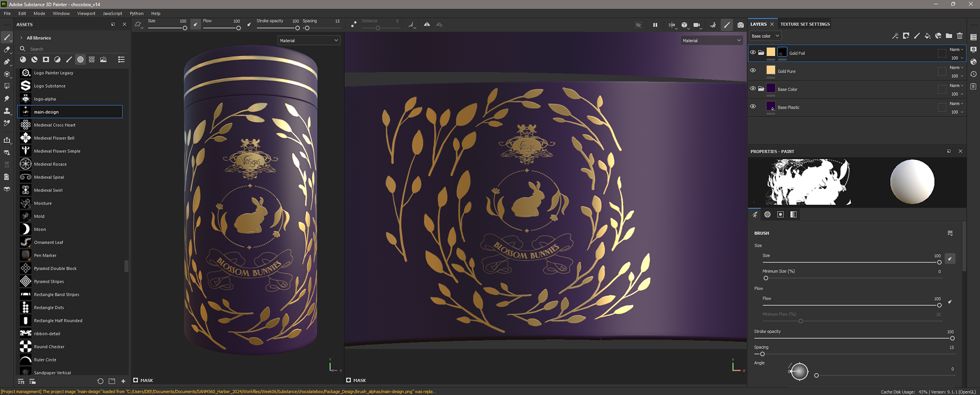Open the Viewport menu
Viewport: 980px width, 395px height.
[x=86, y=13]
